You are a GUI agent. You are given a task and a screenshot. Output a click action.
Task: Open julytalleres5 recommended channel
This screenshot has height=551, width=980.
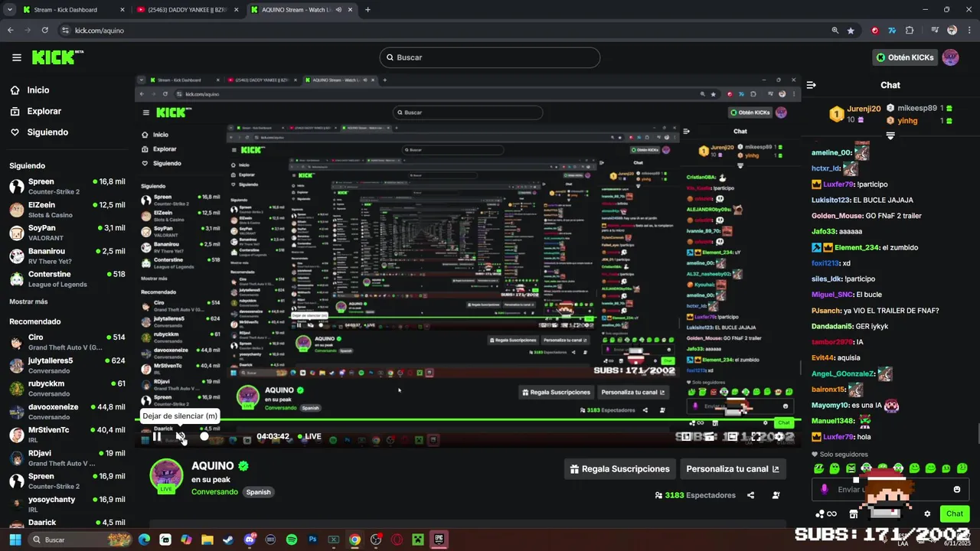point(67,365)
